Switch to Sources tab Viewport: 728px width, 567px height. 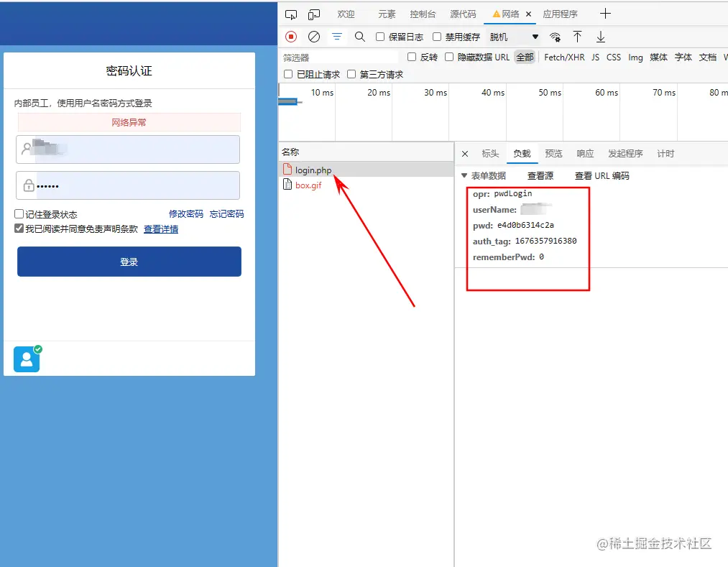coord(463,14)
